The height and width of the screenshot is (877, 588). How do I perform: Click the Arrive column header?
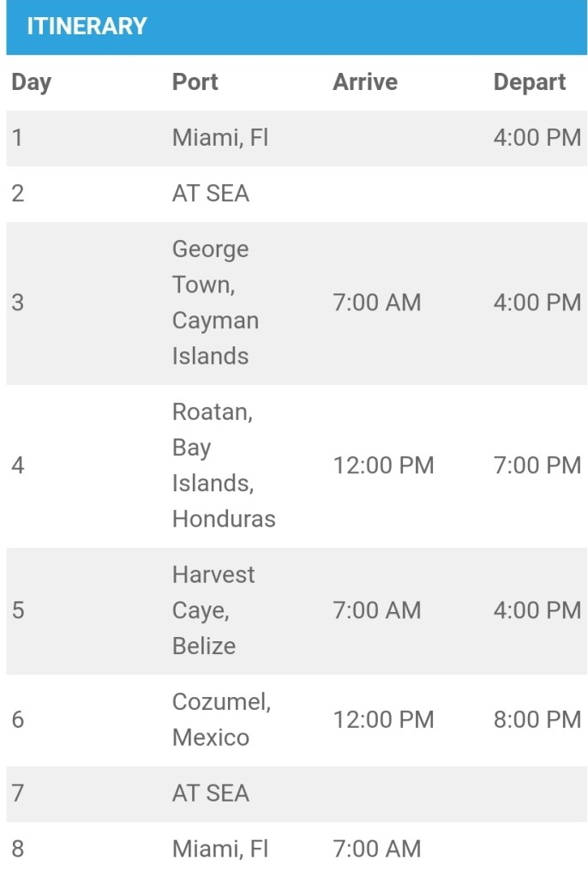click(365, 82)
